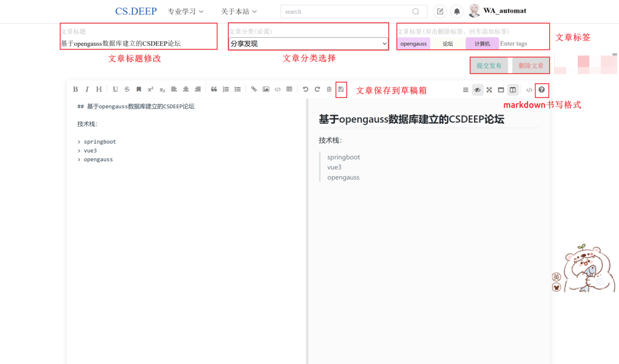Save article to drafts with floppy icon
This screenshot has height=364, width=619.
point(341,89)
